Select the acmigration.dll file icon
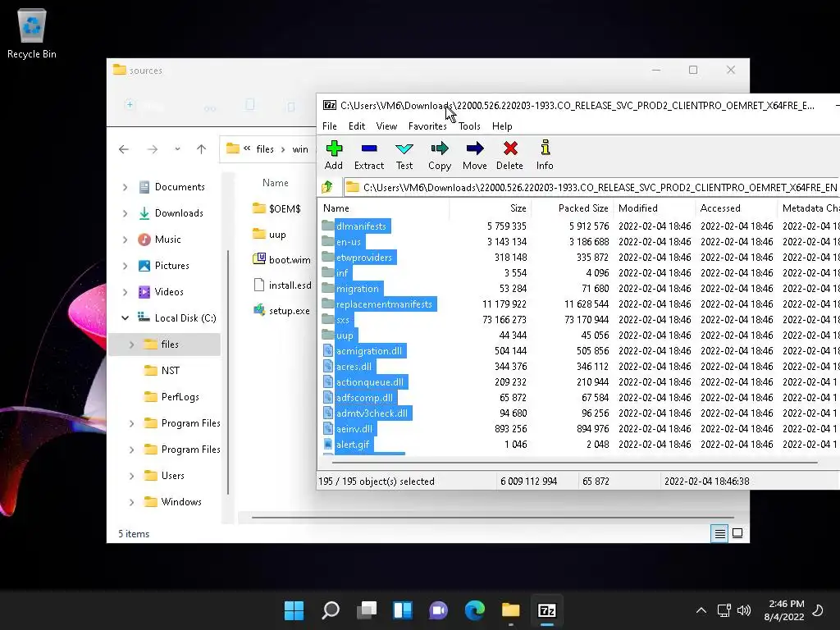This screenshot has height=630, width=840. pos(328,351)
